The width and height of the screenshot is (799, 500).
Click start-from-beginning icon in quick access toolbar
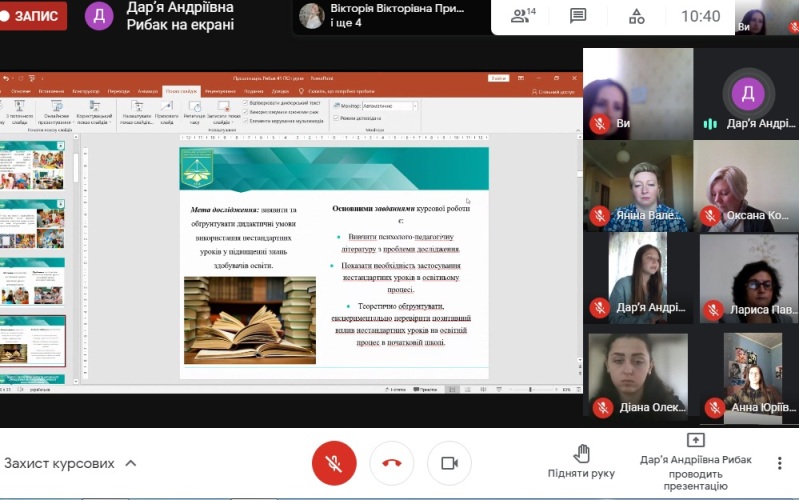[x=32, y=78]
